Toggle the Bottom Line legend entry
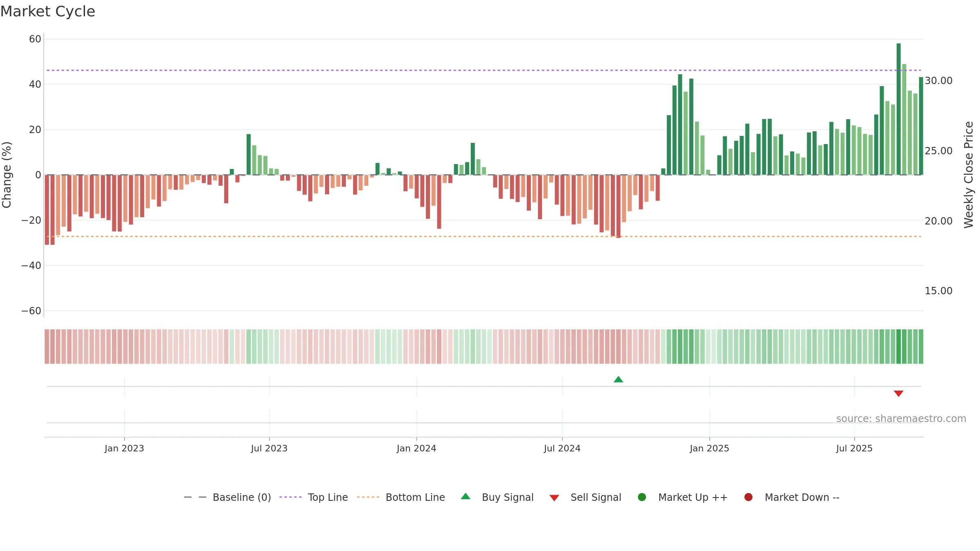980x551 pixels. 401,497
